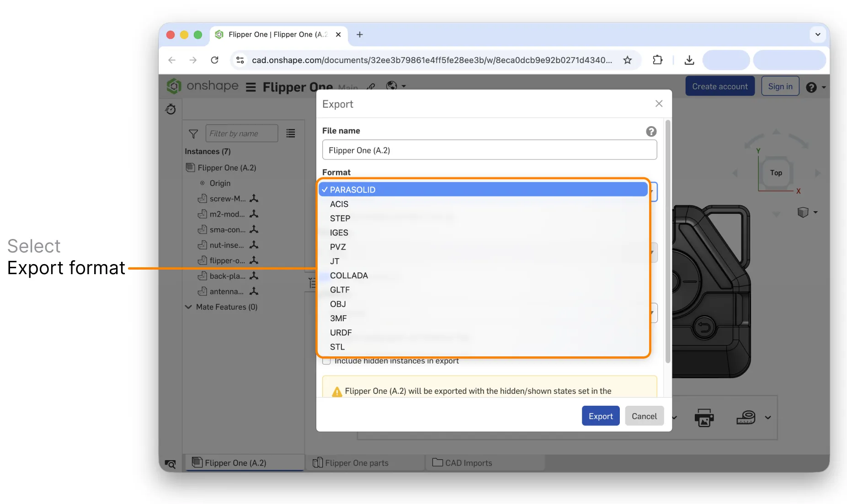Select the measure tool icon
The width and height of the screenshot is (847, 504).
[x=746, y=417]
